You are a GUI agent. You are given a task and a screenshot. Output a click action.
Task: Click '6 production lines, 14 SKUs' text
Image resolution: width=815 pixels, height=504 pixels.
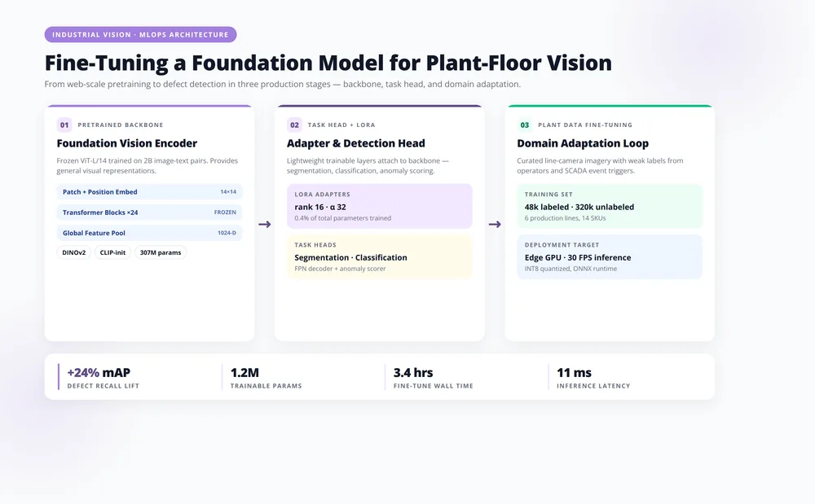565,218
